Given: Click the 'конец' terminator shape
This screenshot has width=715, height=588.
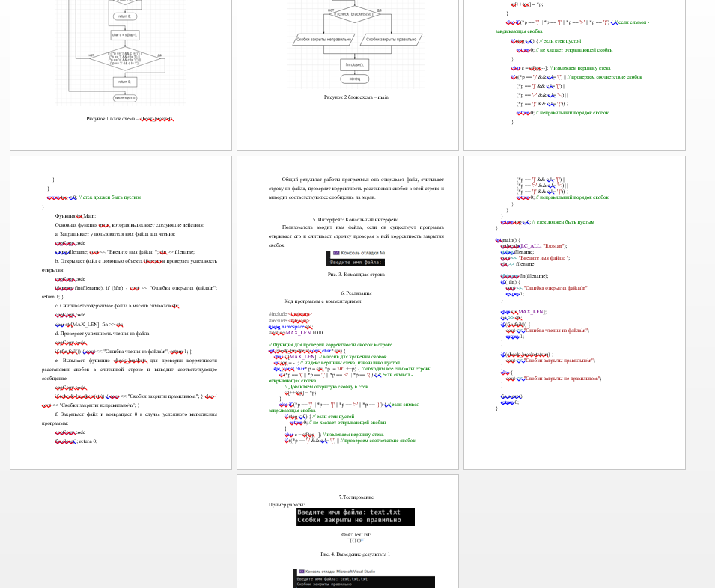Looking at the screenshot, I should (354, 78).
